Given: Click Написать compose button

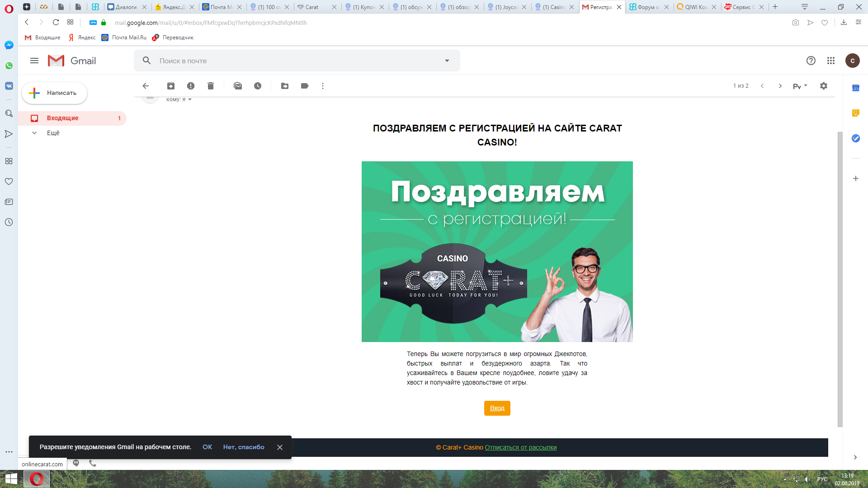Looking at the screenshot, I should click(54, 93).
